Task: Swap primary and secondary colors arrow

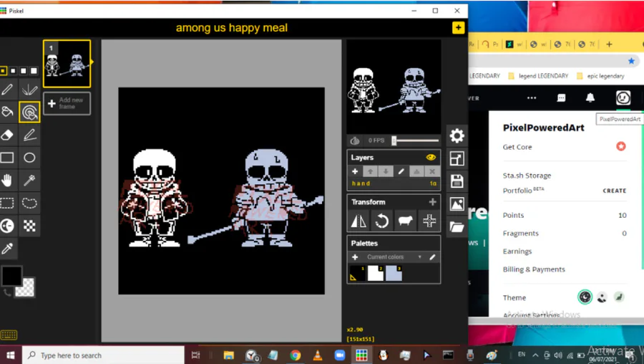Action: (7, 293)
